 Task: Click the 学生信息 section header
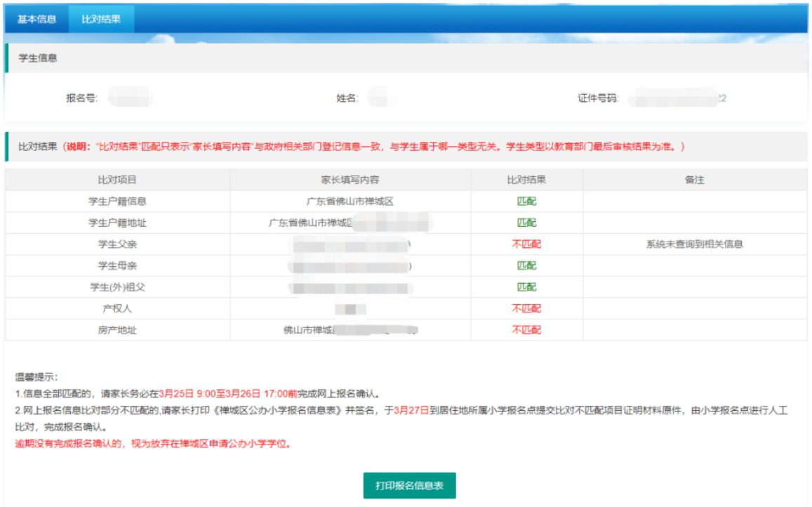[x=38, y=58]
